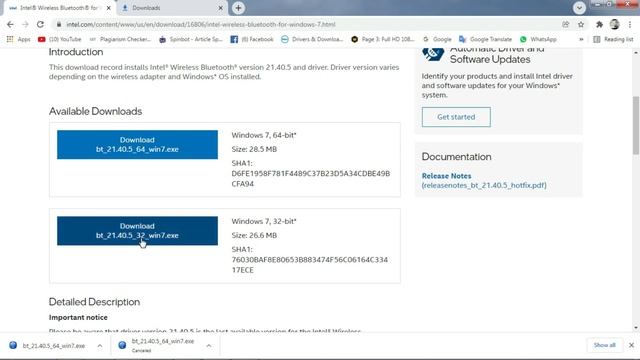640x360 pixels.
Task: Click the scrollbar up arrow
Action: pos(636,53)
